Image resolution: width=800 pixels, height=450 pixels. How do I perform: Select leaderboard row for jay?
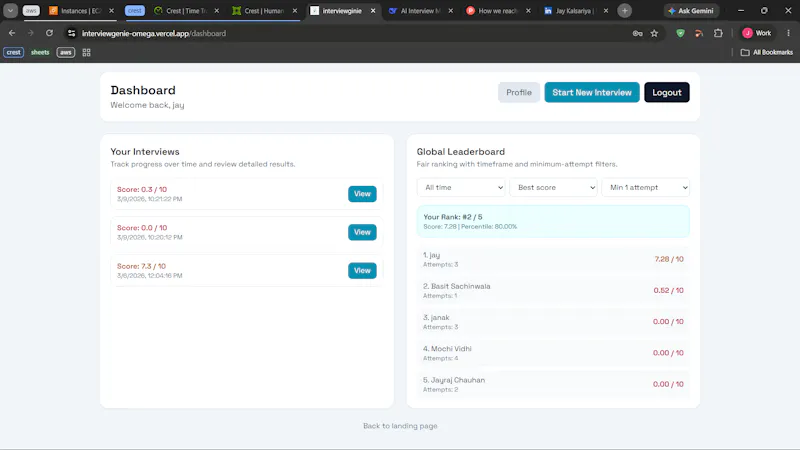pyautogui.click(x=553, y=259)
